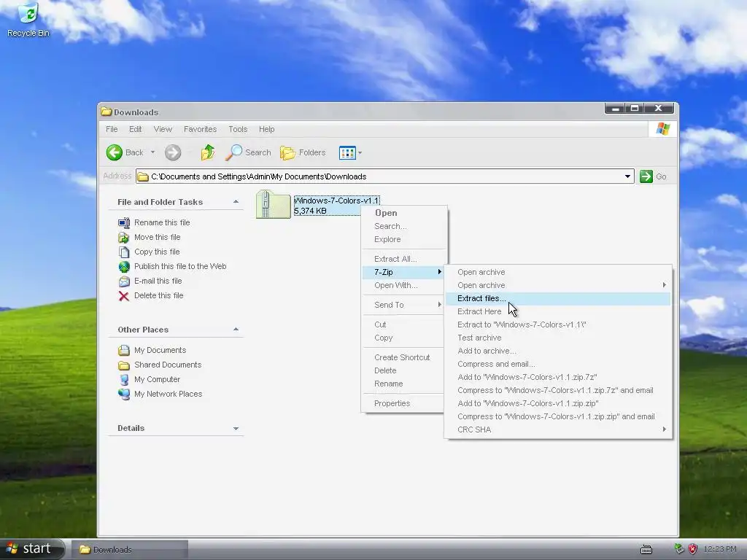Choose Extract to "Windows-7-Colors-v1.1\"
747x560 pixels.
[558, 324]
